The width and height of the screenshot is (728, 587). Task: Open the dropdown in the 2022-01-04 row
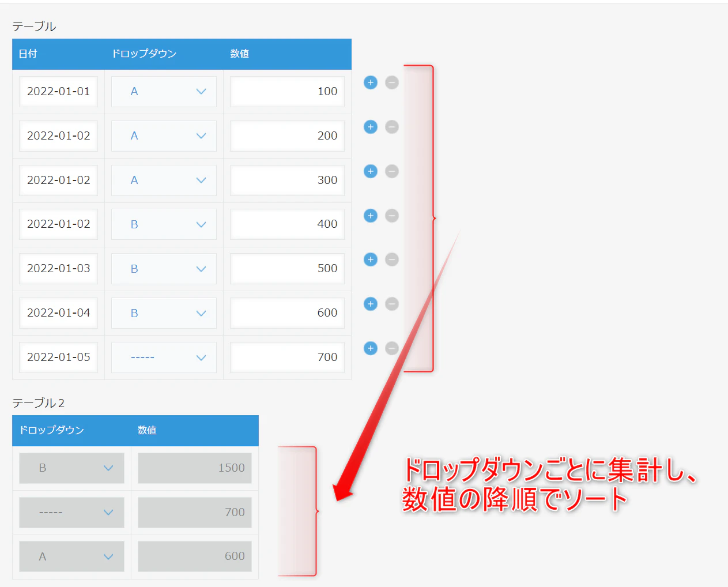click(x=164, y=313)
